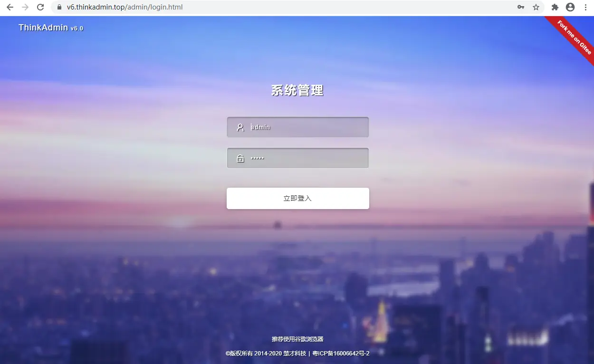This screenshot has height=364, width=594.
Task: Open the Chrome profile avatar
Action: tap(570, 7)
